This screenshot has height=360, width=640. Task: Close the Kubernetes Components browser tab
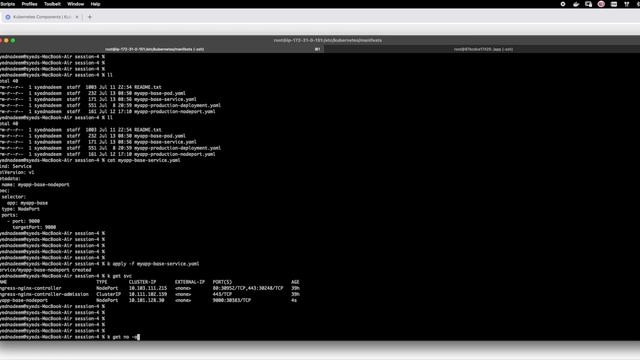(77, 17)
